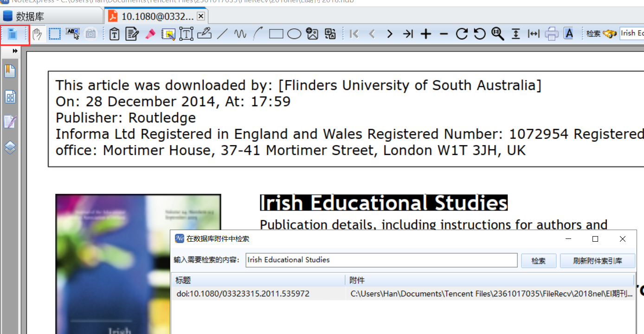Screen dimensions: 644x334
Task: Choose the area highlight notebook tool
Action: (x=168, y=34)
